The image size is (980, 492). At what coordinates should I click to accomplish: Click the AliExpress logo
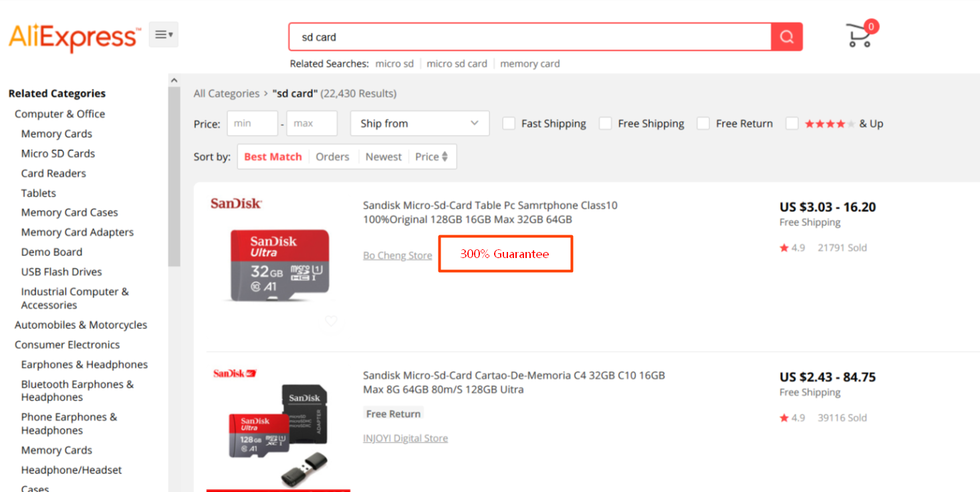[74, 37]
